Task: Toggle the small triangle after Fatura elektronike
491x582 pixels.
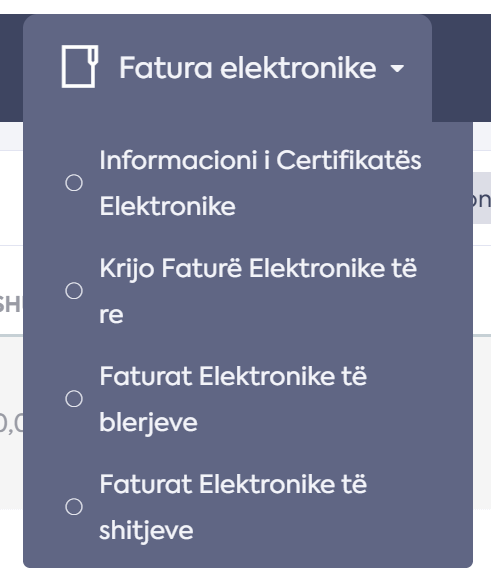Action: (x=397, y=68)
